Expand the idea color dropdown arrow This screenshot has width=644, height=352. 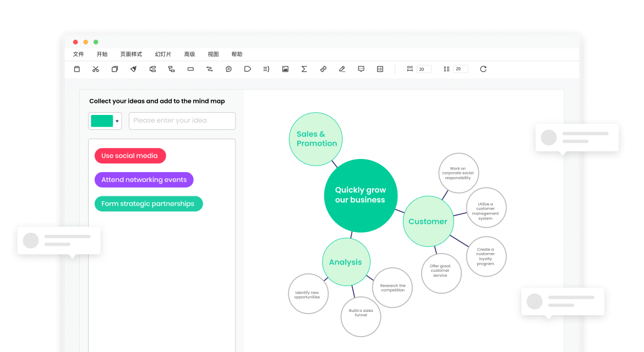(x=117, y=121)
